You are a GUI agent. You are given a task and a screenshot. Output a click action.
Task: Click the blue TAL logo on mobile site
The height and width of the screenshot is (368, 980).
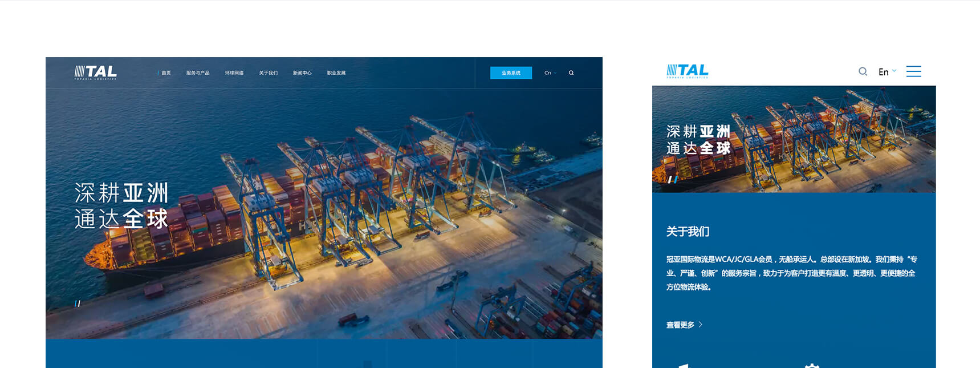coord(688,71)
